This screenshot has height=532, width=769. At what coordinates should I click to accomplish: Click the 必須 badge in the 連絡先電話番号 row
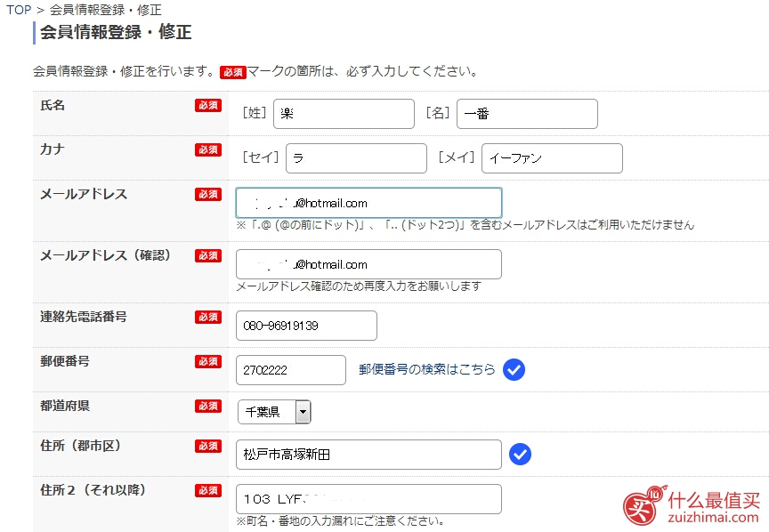(x=208, y=318)
